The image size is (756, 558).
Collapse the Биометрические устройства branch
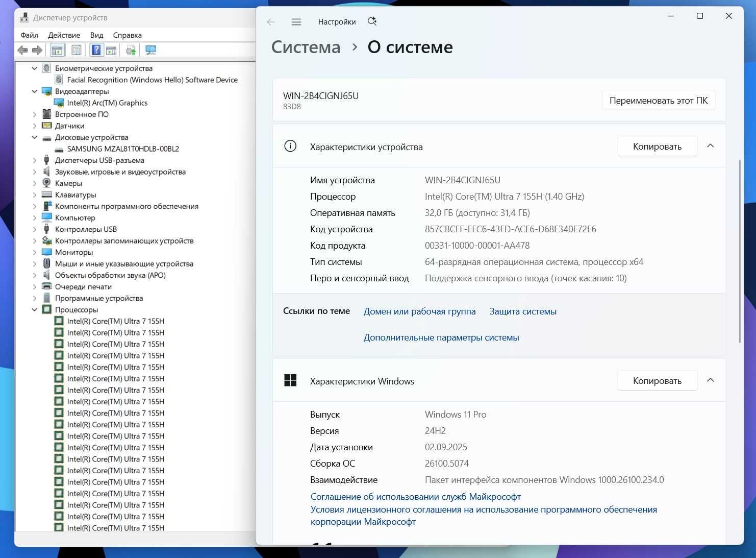(x=34, y=68)
